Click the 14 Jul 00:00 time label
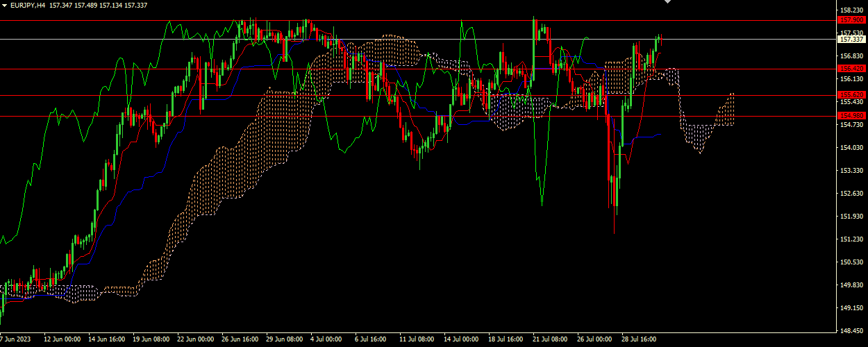The height and width of the screenshot is (347, 868). point(462,340)
